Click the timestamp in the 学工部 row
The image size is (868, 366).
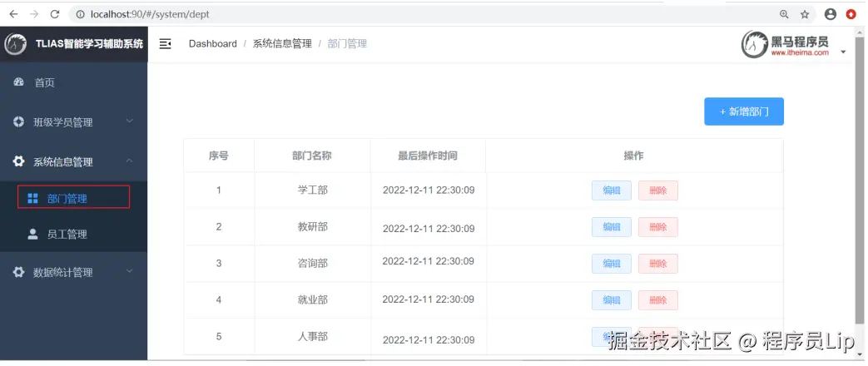pos(429,190)
